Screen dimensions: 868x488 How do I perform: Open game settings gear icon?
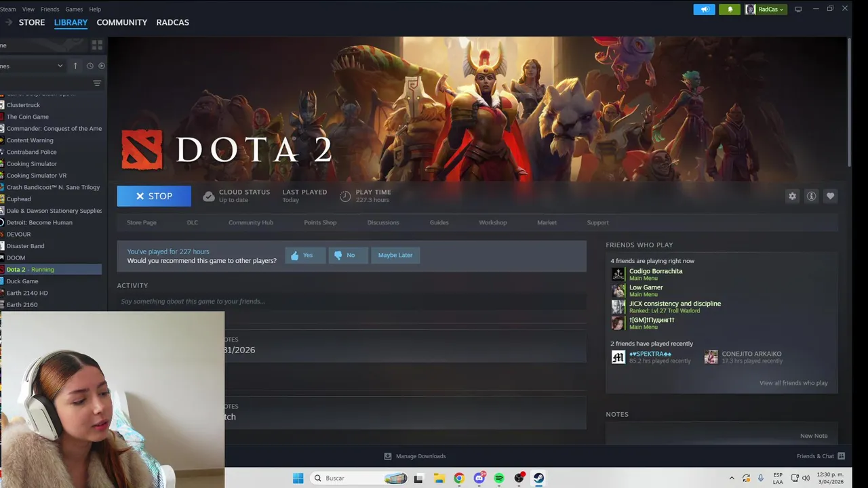tap(792, 196)
